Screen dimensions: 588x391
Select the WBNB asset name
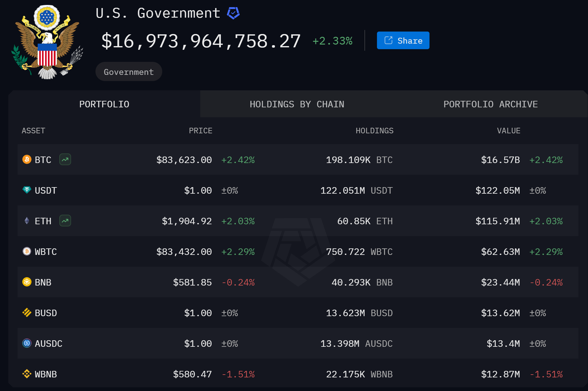pos(46,374)
